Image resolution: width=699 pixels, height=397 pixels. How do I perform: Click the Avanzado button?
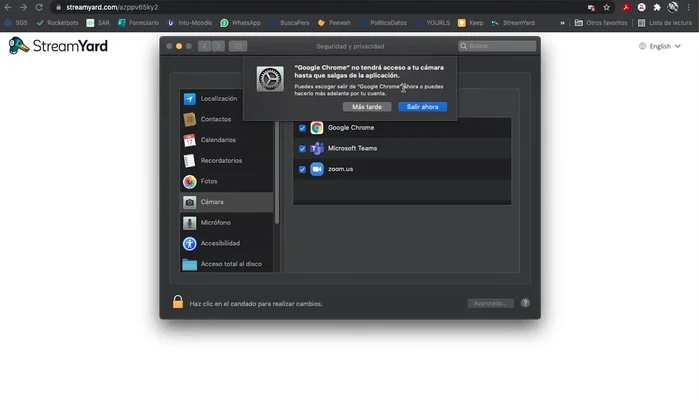click(490, 303)
